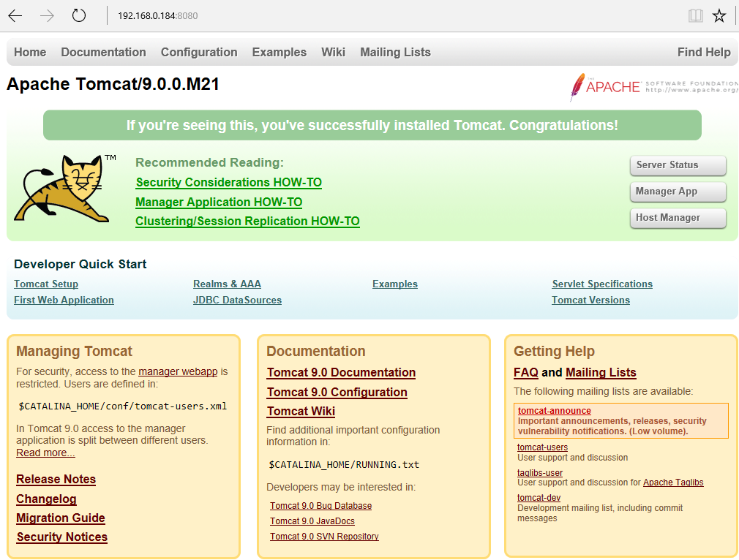Click the Server Status button
The height and width of the screenshot is (560, 739).
(678, 165)
